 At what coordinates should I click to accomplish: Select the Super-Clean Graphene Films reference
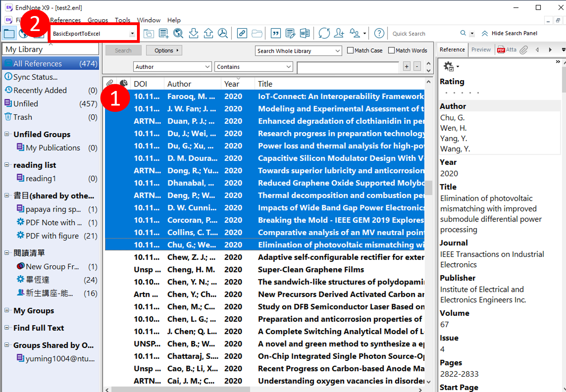[x=265, y=269]
